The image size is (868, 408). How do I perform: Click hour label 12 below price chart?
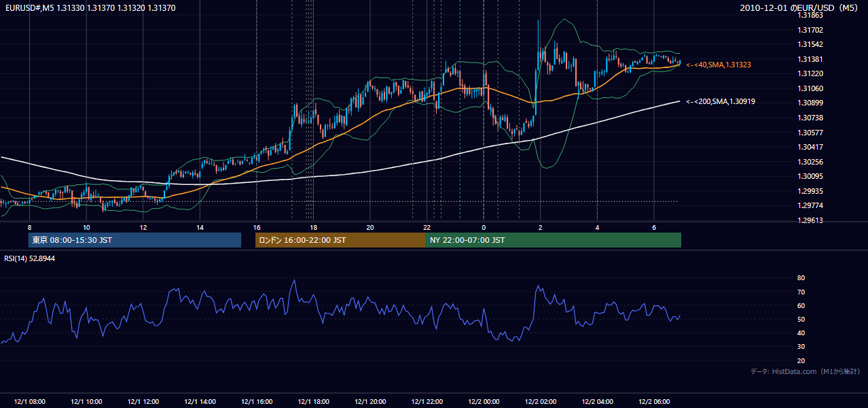(143, 227)
